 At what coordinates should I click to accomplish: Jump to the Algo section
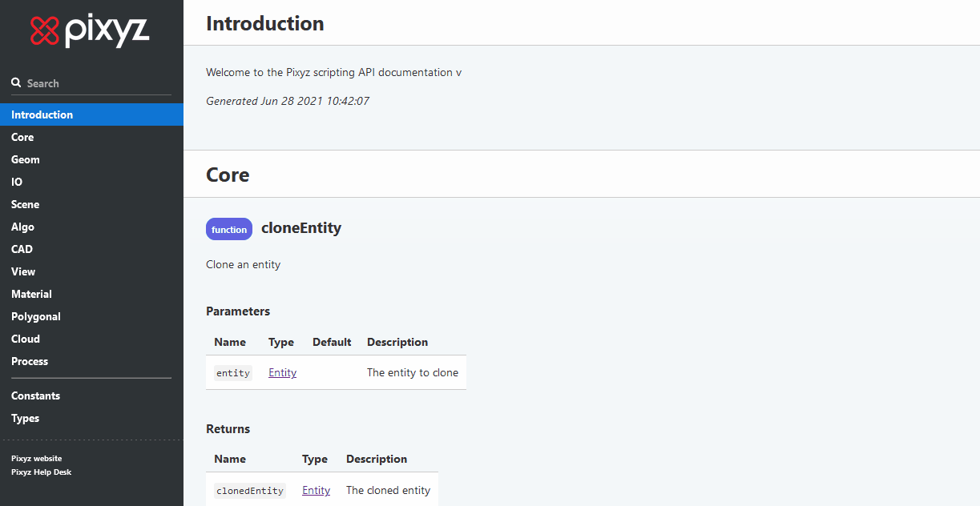coord(23,227)
